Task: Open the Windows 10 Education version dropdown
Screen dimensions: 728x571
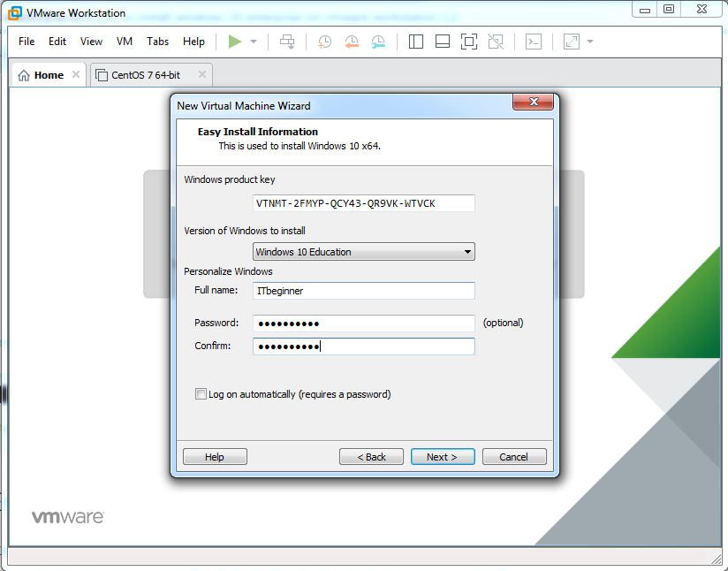Action: pos(363,252)
